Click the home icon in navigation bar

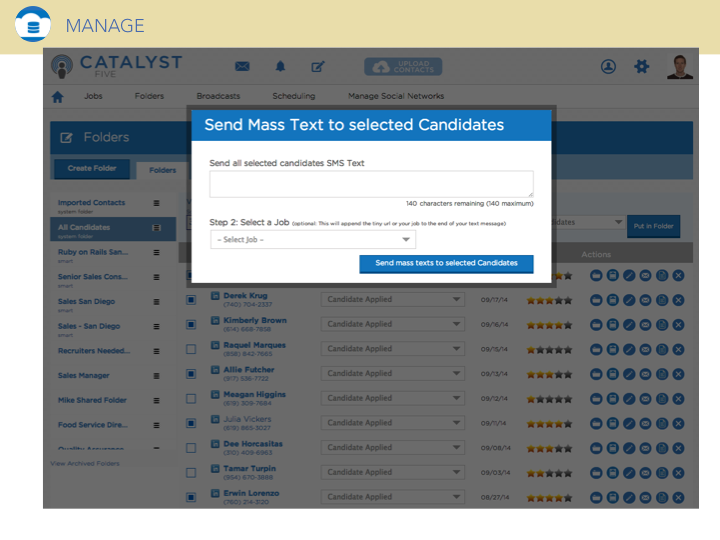point(57,97)
